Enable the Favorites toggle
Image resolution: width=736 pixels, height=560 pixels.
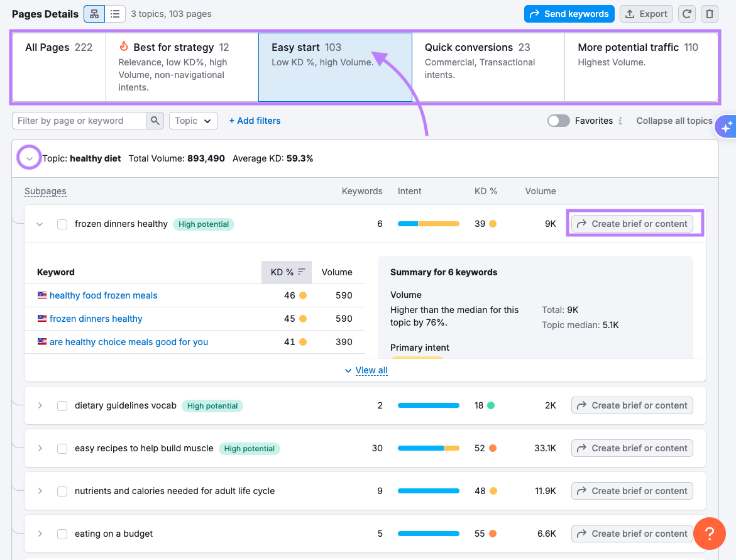pyautogui.click(x=558, y=120)
